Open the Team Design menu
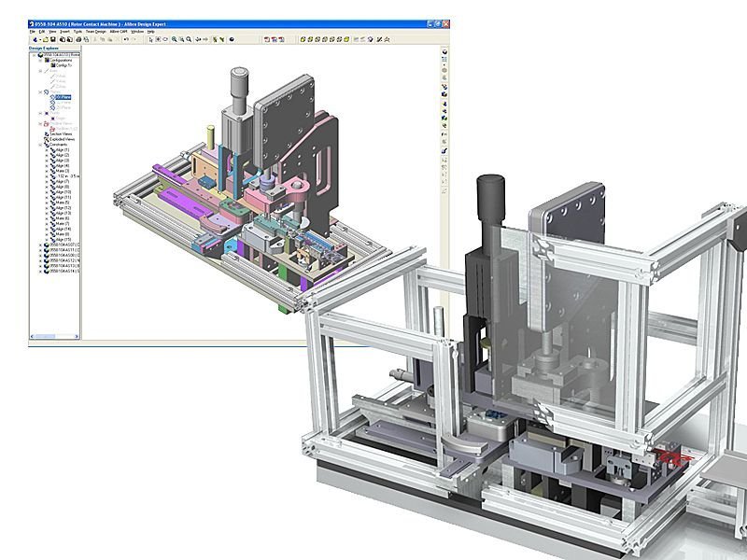This screenshot has width=747, height=560. point(95,31)
